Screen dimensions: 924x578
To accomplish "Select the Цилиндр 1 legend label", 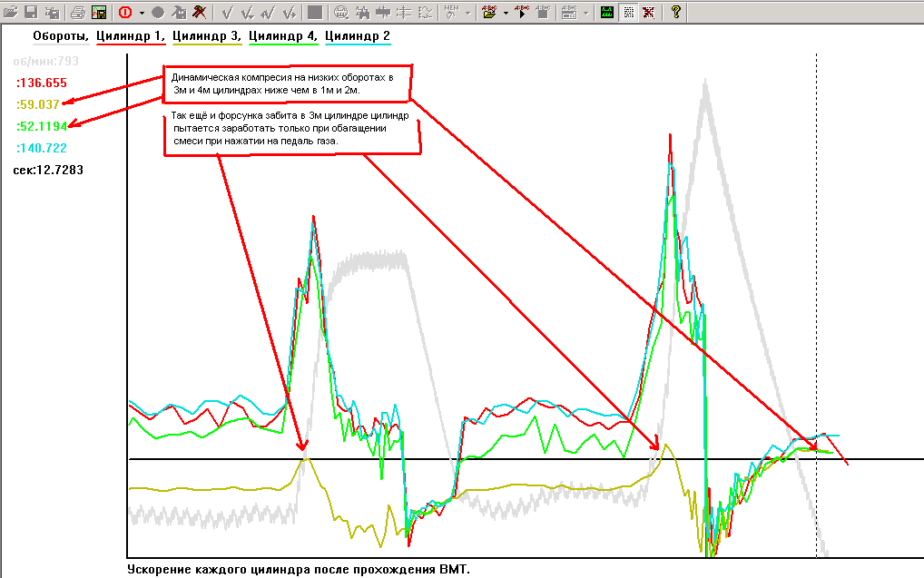I will (x=130, y=36).
